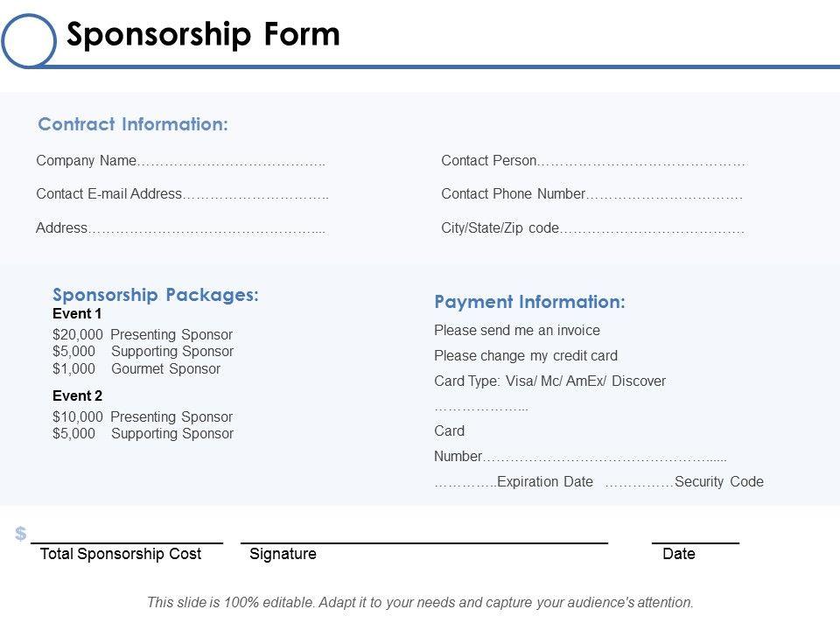The height and width of the screenshot is (630, 840).
Task: Focus the Contact Phone Number field
Action: 664,194
